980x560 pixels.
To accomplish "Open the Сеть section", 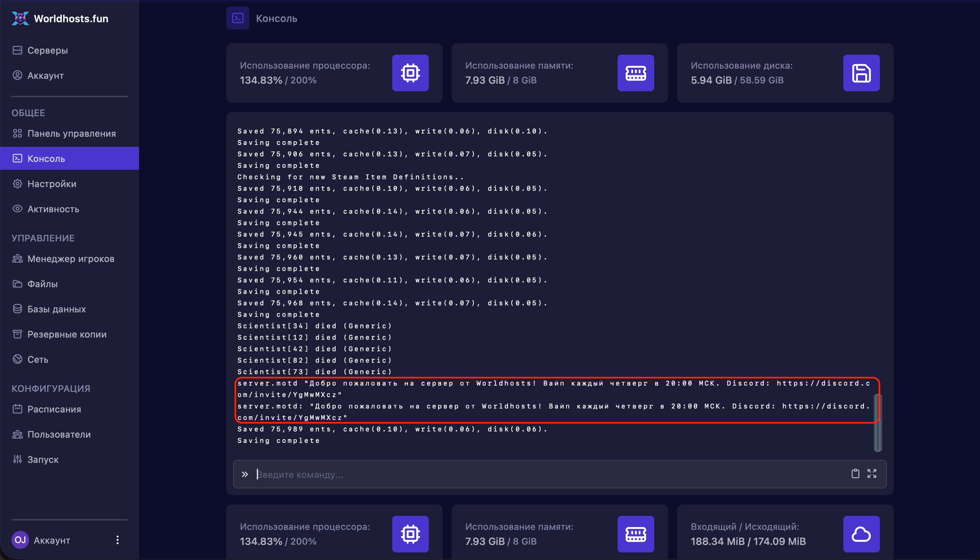I will coord(69,359).
